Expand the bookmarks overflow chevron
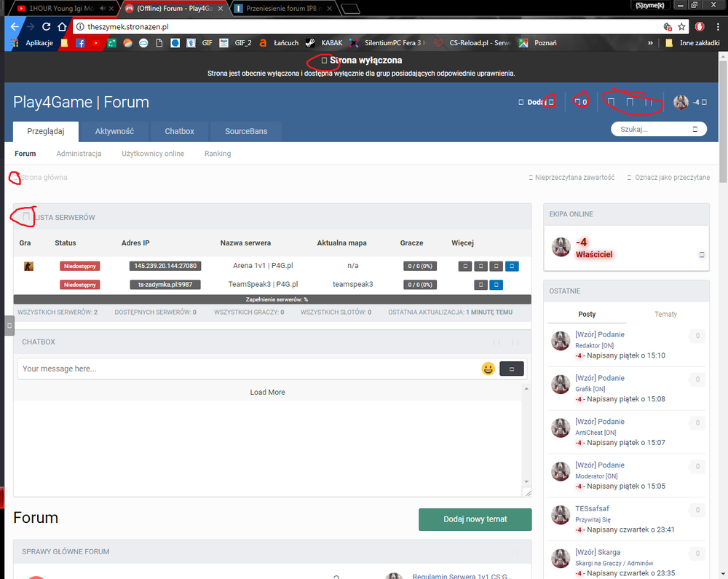 click(x=650, y=43)
